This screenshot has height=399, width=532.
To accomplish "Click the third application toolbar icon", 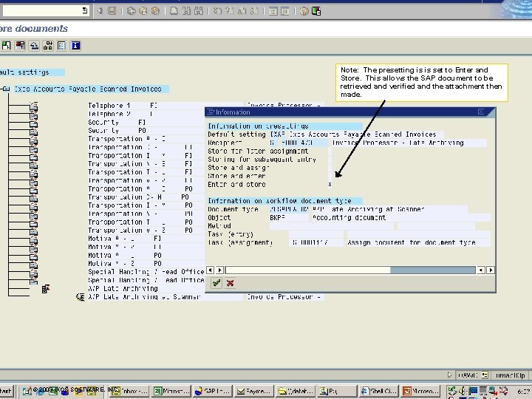I will [34, 46].
